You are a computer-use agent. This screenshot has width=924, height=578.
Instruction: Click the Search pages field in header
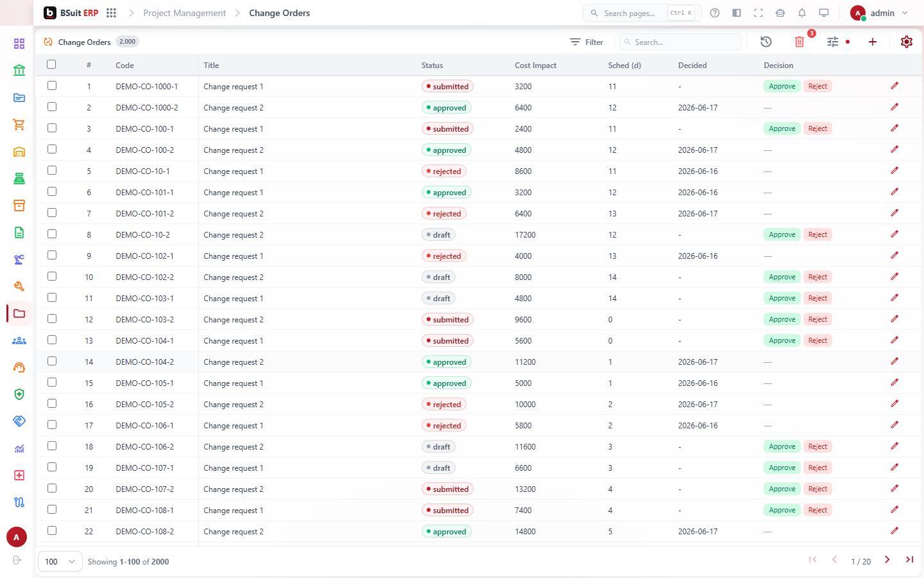click(x=642, y=13)
